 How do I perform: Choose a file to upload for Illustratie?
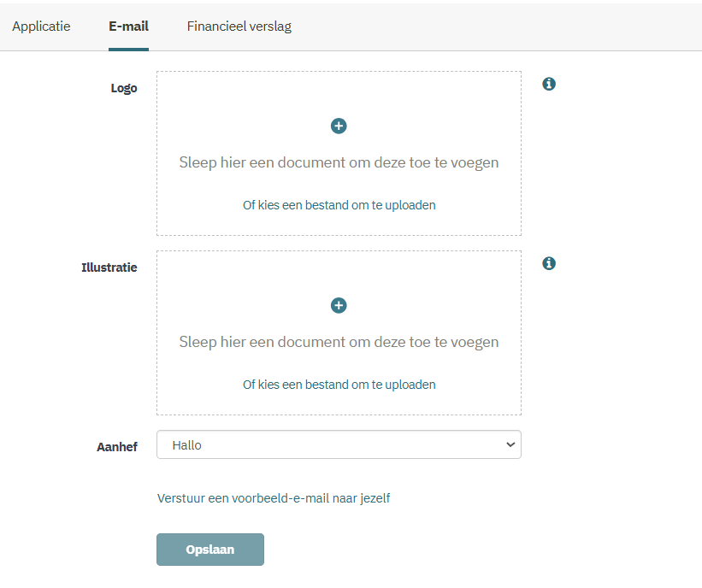pos(339,385)
